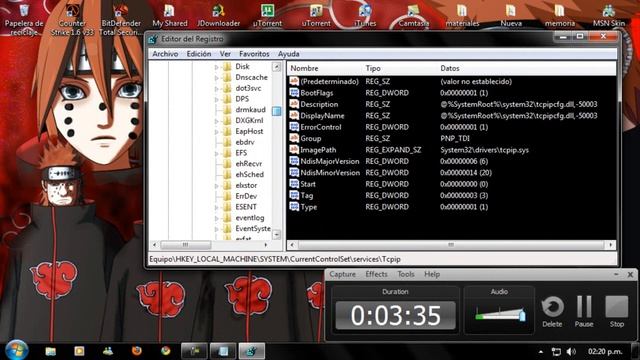Click the Type DWORD value icon

[x=294, y=207]
